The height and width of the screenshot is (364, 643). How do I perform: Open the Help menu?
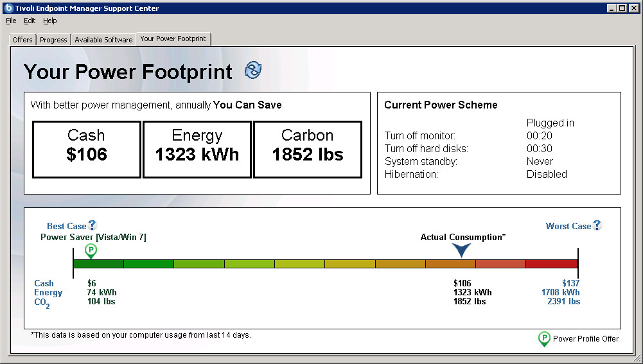point(50,21)
